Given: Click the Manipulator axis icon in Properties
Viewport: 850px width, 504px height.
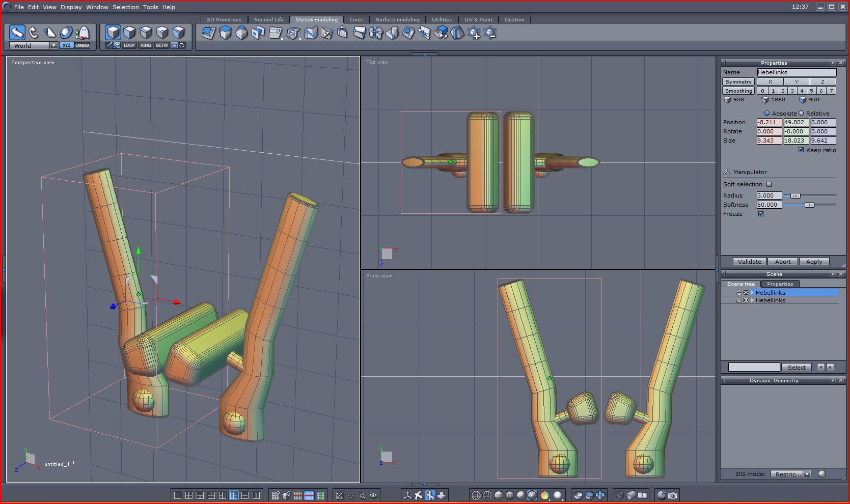Looking at the screenshot, I should 727,172.
